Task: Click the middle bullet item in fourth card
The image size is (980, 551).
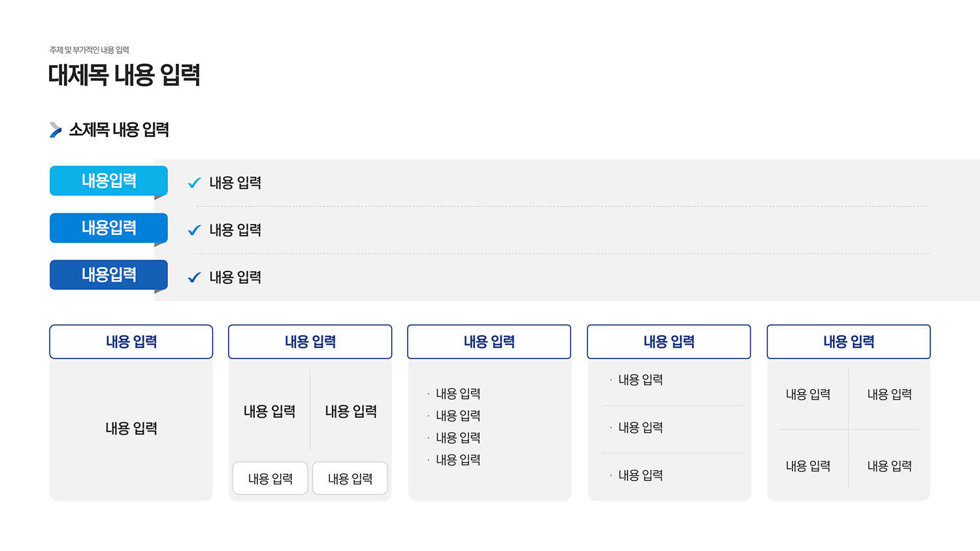Action: 640,428
